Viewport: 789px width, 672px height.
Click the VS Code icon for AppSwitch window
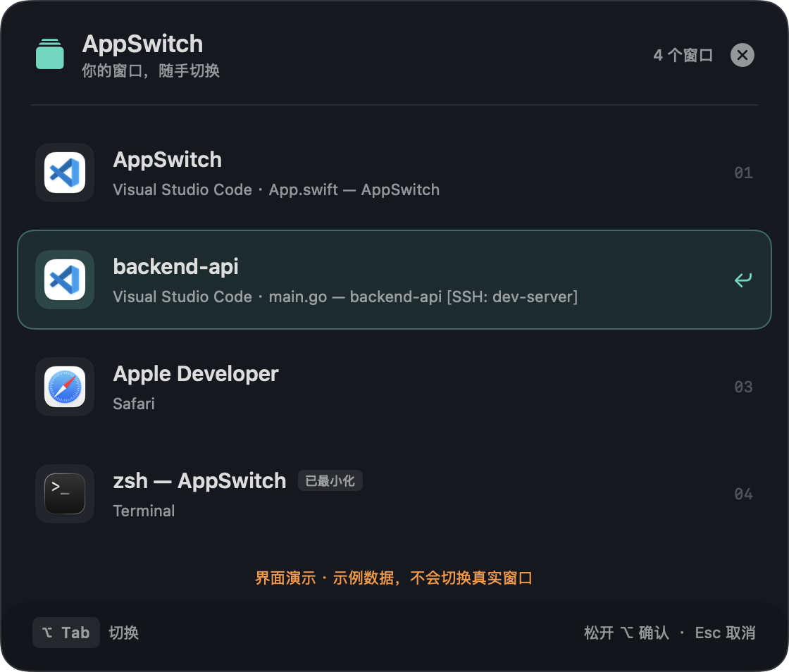64,173
